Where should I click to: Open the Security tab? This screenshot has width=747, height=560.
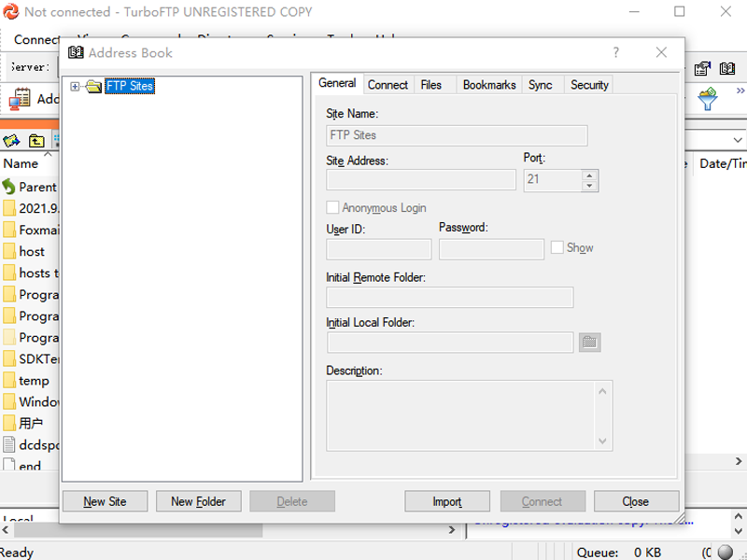(x=589, y=85)
